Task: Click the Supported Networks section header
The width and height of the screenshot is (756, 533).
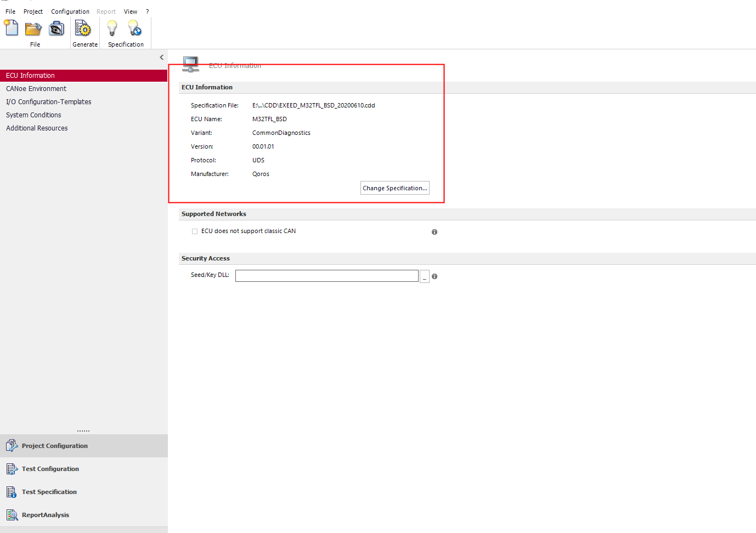Action: (x=467, y=214)
